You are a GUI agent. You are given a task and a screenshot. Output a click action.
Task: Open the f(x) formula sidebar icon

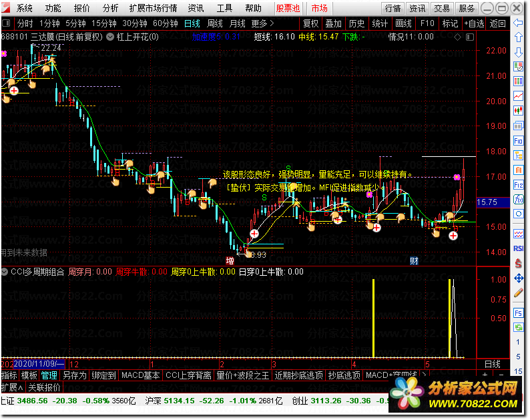[518, 199]
